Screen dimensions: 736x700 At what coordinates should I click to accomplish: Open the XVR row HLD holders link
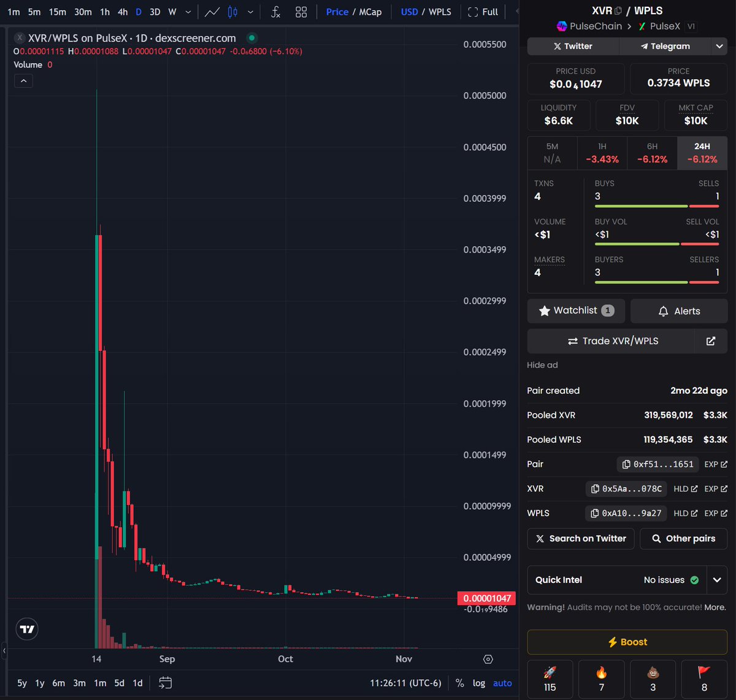(x=686, y=489)
